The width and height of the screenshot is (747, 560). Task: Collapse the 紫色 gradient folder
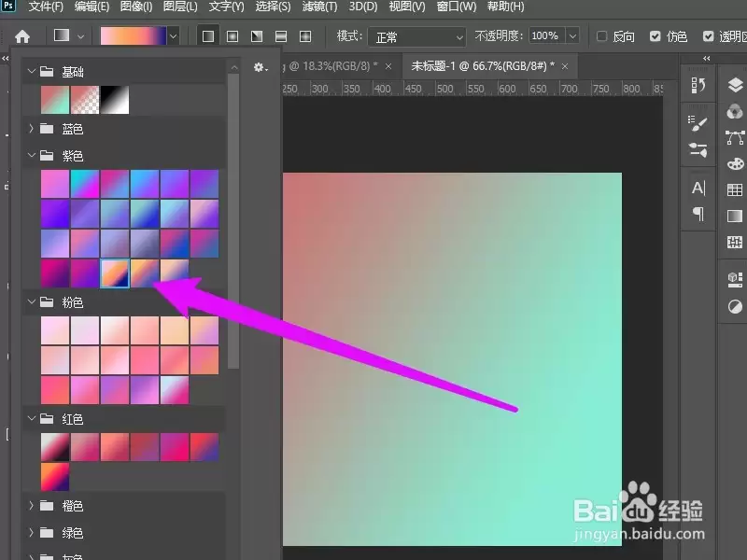pos(32,155)
